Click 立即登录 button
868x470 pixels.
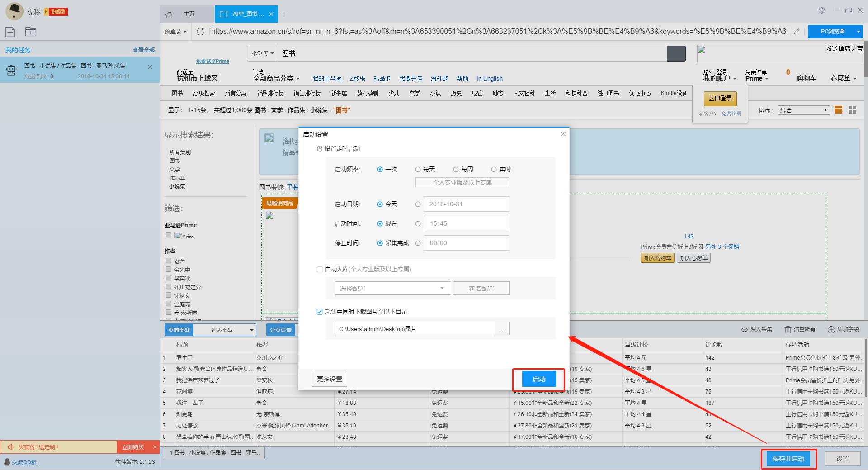720,98
